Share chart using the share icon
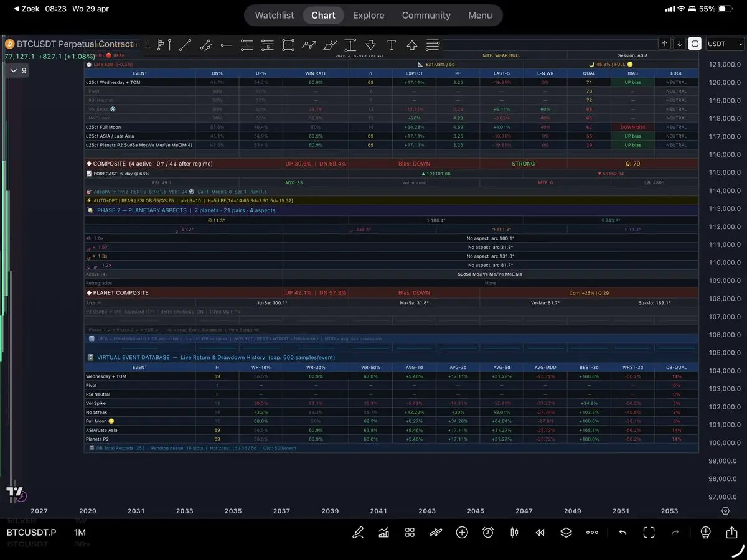Screen dimensions: 747x560 [731, 533]
